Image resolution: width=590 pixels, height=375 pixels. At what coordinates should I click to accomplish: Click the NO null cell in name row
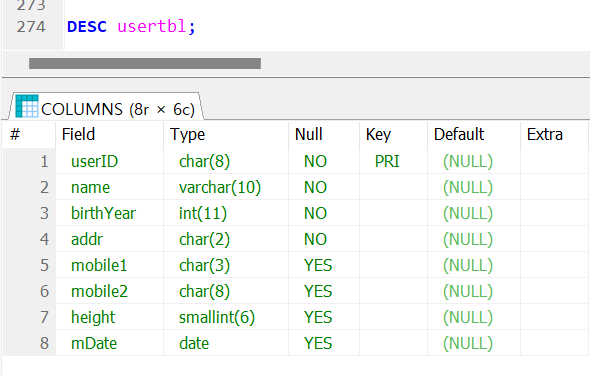point(324,187)
